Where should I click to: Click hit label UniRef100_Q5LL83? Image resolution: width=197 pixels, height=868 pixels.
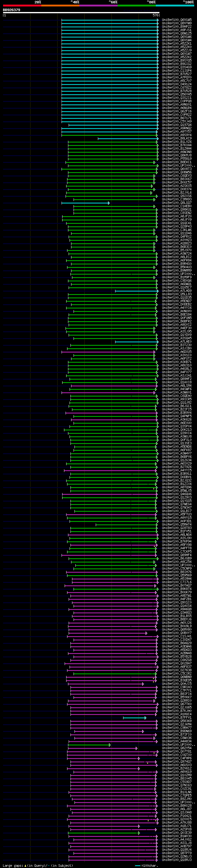pyautogui.click(x=177, y=294)
